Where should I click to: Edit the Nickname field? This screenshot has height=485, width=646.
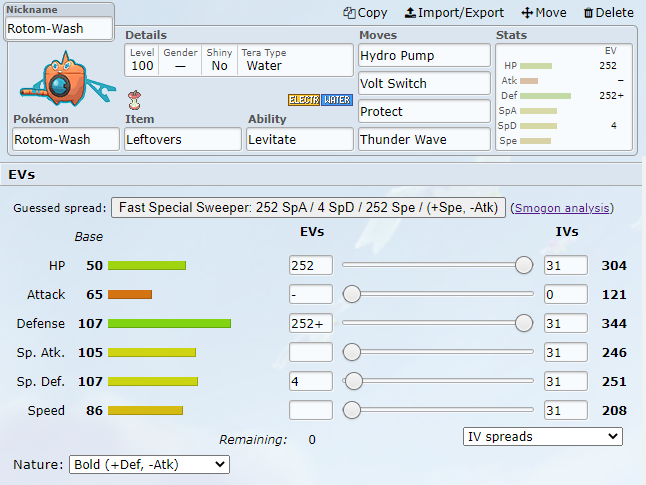tap(59, 28)
